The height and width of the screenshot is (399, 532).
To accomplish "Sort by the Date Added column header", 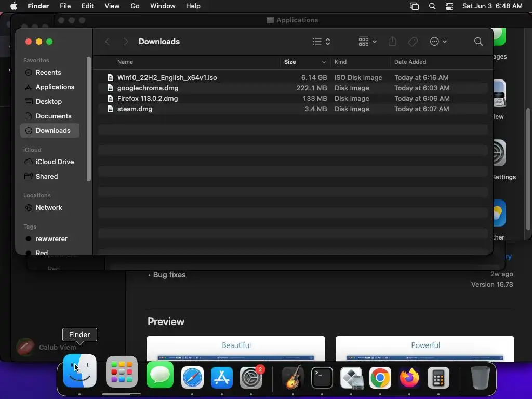I will (410, 62).
